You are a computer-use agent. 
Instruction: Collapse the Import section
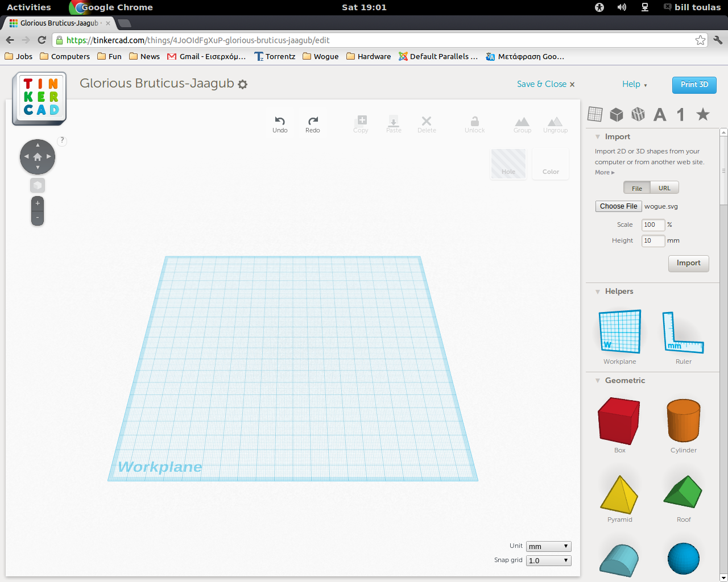597,136
